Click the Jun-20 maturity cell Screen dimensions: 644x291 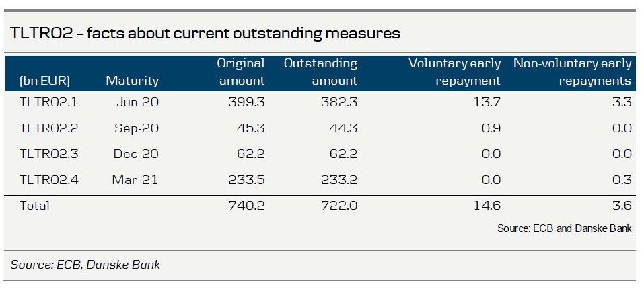(x=139, y=103)
